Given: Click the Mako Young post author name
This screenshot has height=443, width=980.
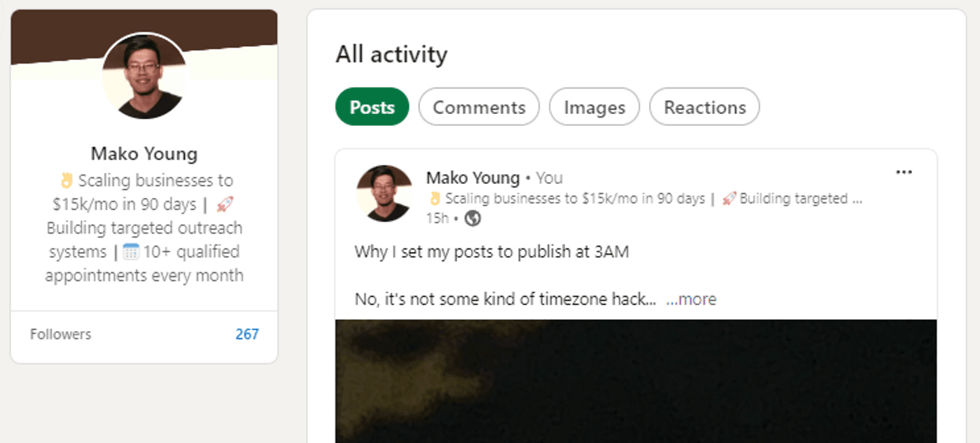Looking at the screenshot, I should pos(473,178).
